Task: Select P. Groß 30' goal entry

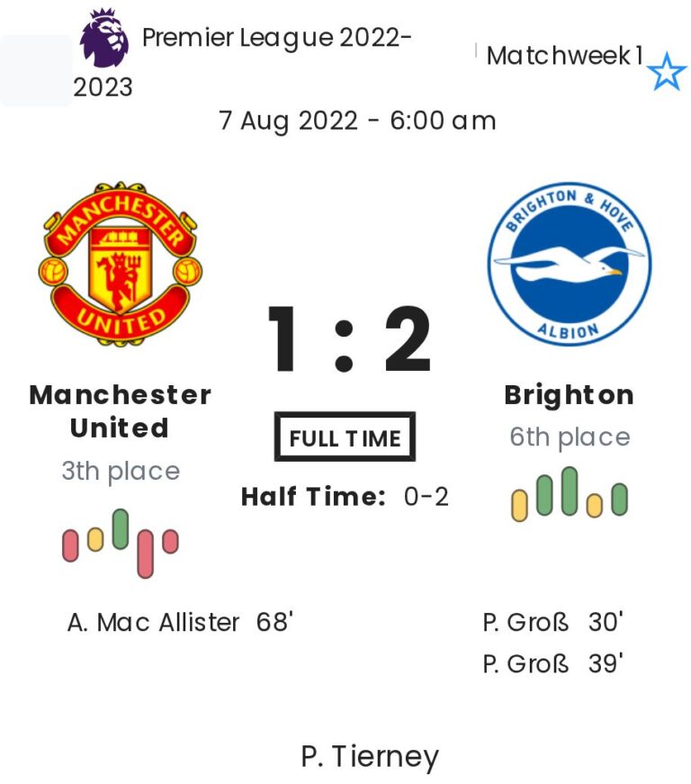Action: [x=552, y=622]
